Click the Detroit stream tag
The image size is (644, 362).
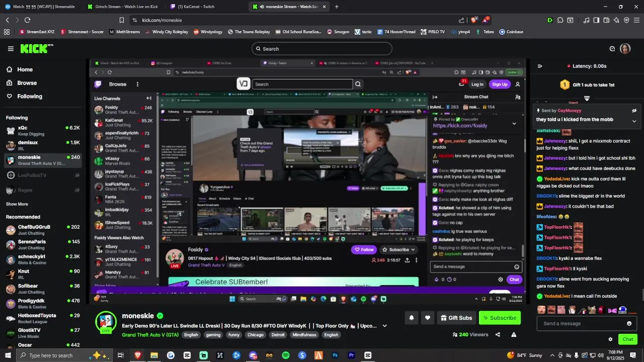278,335
